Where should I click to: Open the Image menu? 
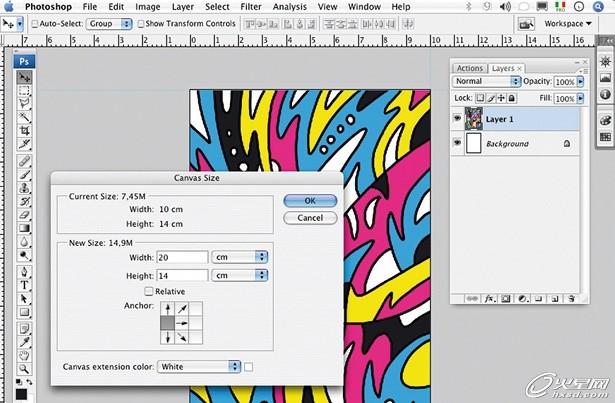(147, 7)
